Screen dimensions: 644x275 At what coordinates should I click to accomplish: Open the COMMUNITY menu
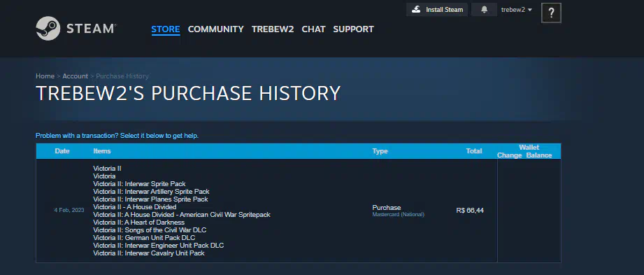pyautogui.click(x=215, y=29)
